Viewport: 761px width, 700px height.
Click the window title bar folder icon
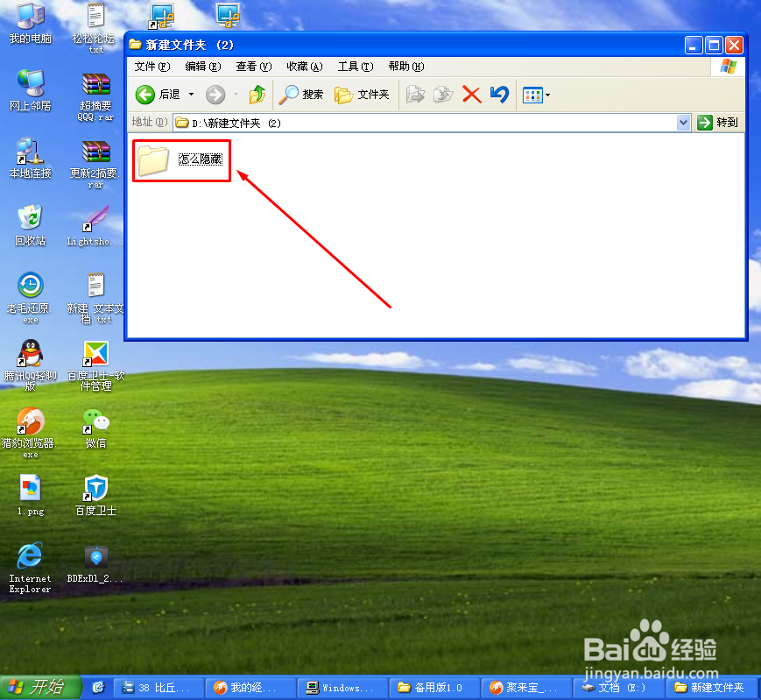point(136,46)
